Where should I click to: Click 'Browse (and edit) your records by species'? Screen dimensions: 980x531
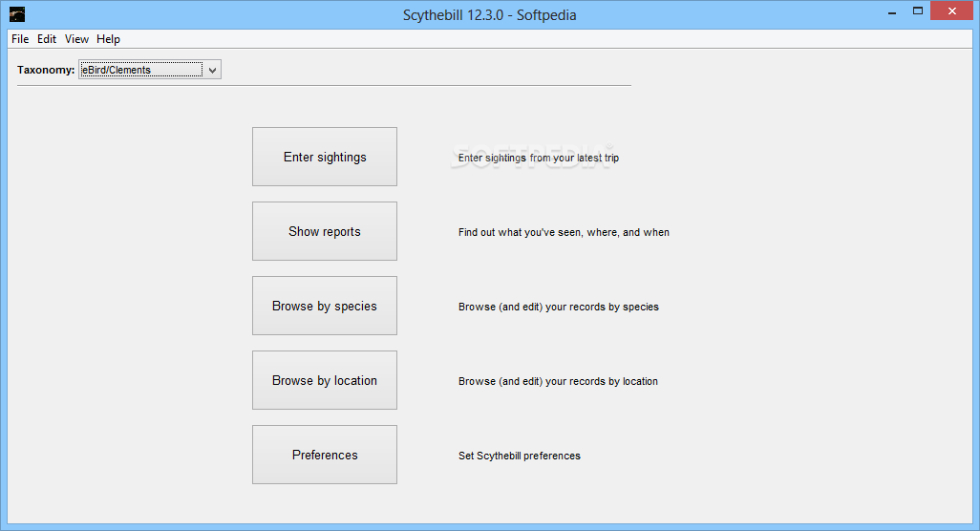click(558, 307)
